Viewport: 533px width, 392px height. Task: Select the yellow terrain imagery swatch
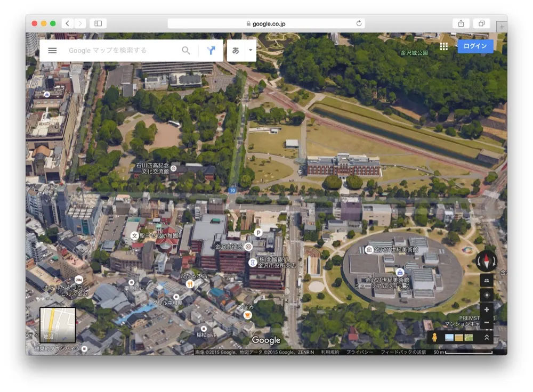[x=458, y=337]
